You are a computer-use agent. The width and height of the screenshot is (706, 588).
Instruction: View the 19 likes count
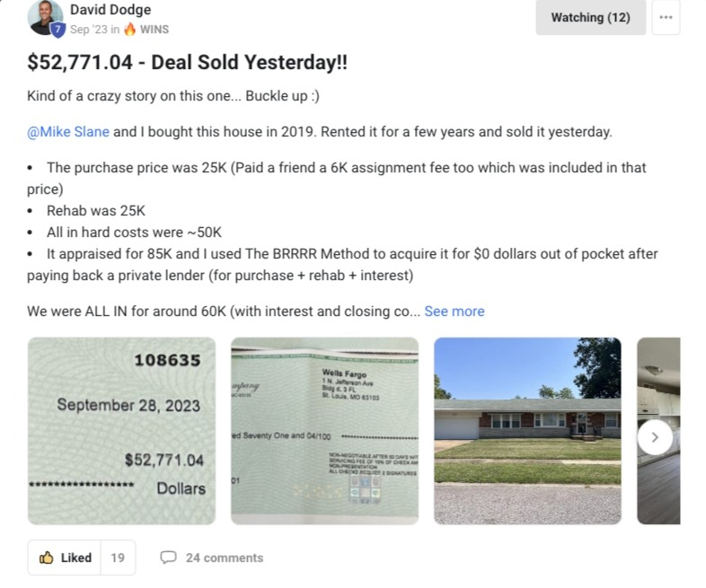(x=118, y=557)
